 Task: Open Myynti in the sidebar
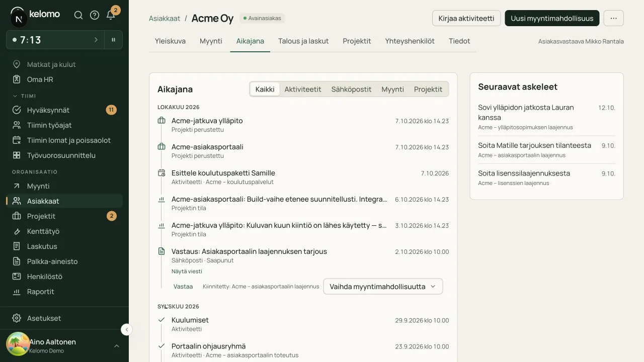click(64, 186)
